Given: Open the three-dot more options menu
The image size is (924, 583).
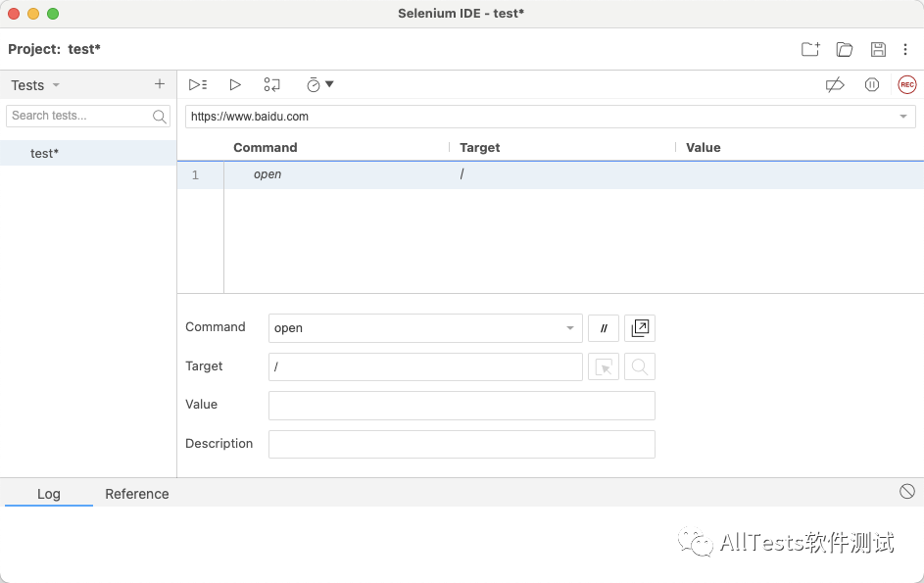Looking at the screenshot, I should 905,49.
